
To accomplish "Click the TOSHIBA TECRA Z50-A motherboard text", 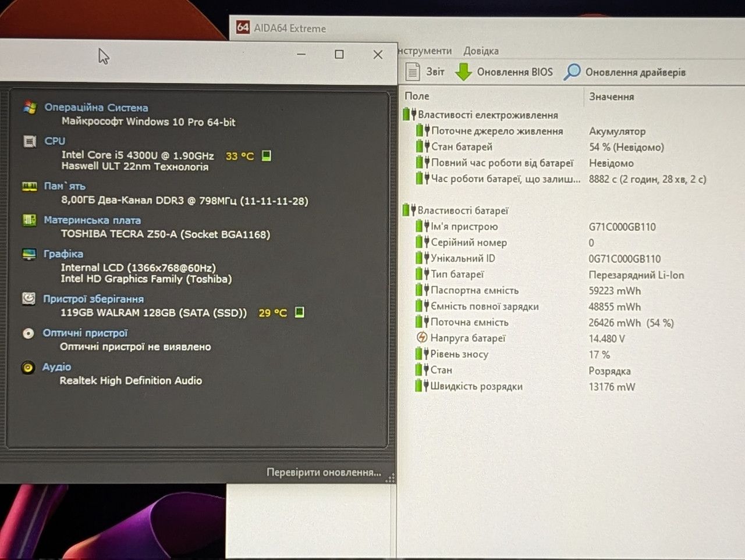I will point(165,234).
